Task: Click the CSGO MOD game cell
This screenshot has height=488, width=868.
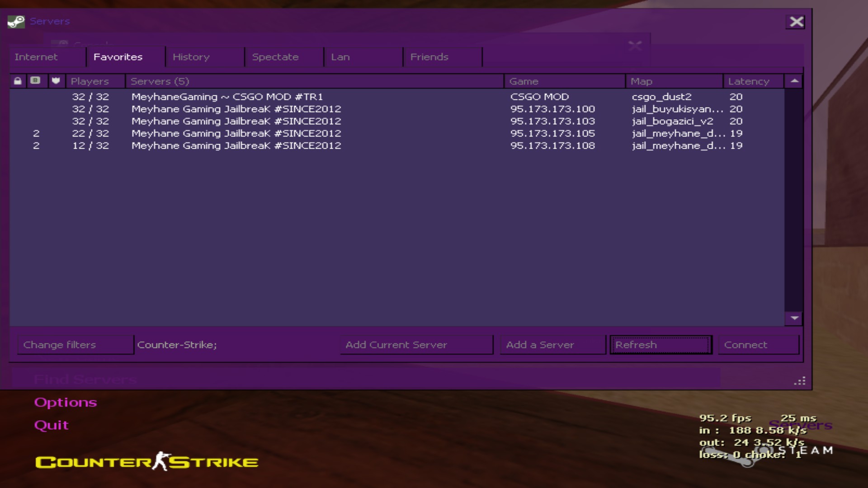Action: 539,97
